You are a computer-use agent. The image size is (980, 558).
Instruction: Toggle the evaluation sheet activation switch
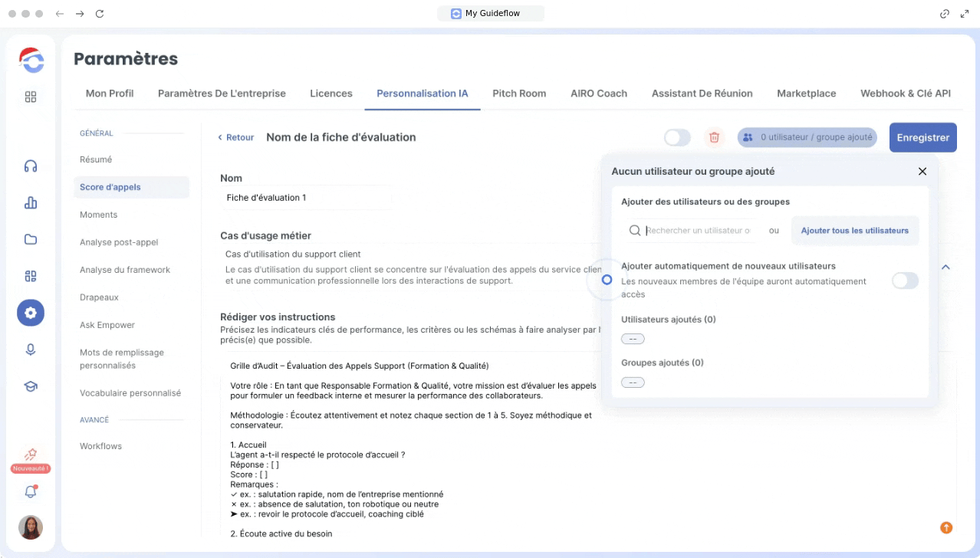677,137
